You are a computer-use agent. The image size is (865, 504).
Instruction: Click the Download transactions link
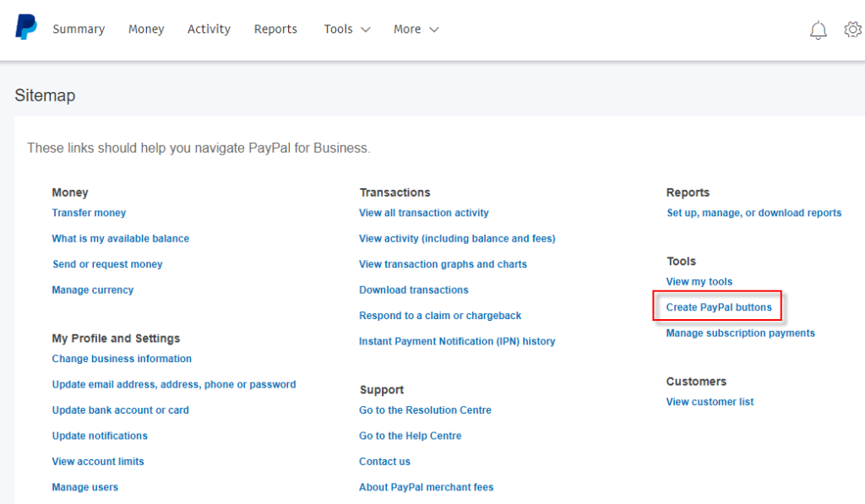[x=414, y=290]
